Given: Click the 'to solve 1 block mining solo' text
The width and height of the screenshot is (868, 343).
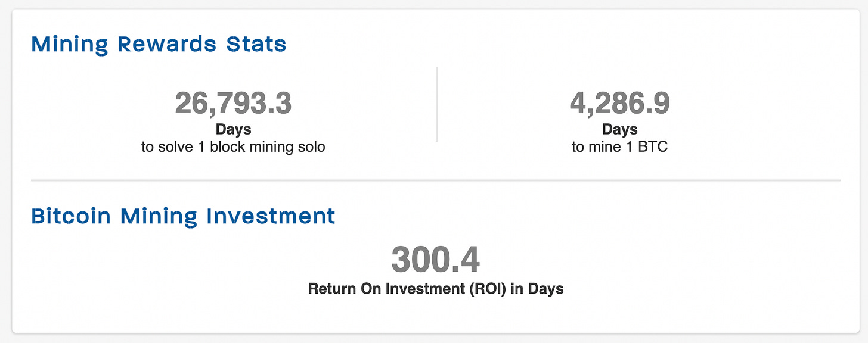Looking at the screenshot, I should (x=233, y=146).
